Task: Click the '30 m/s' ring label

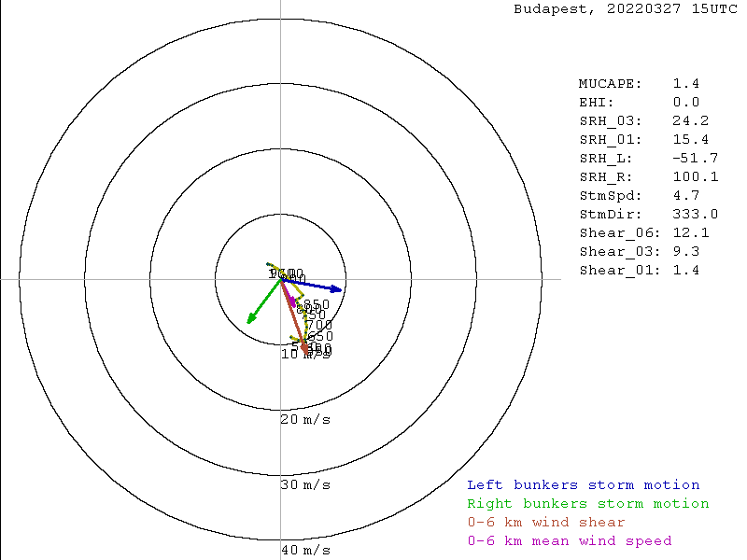Action: point(305,484)
